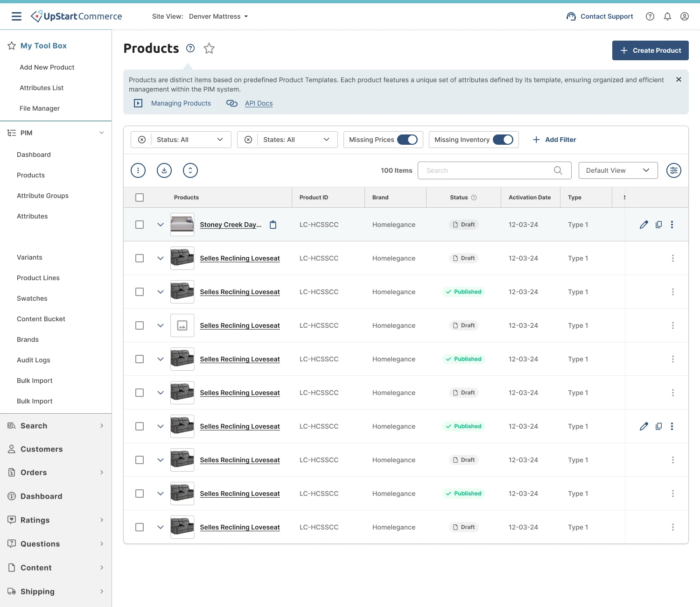Click the expand-collapse rows circle icon
Screen dimensions: 700x607
coord(190,170)
